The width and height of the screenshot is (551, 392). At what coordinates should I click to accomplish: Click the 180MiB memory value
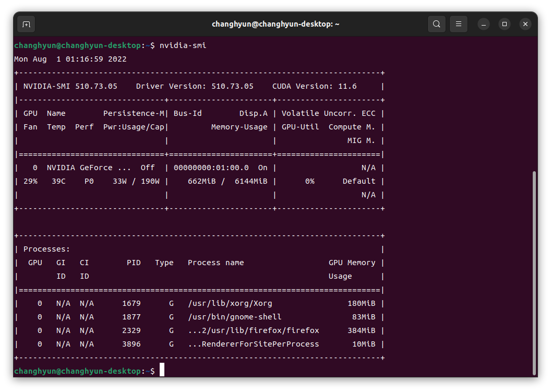pyautogui.click(x=362, y=303)
